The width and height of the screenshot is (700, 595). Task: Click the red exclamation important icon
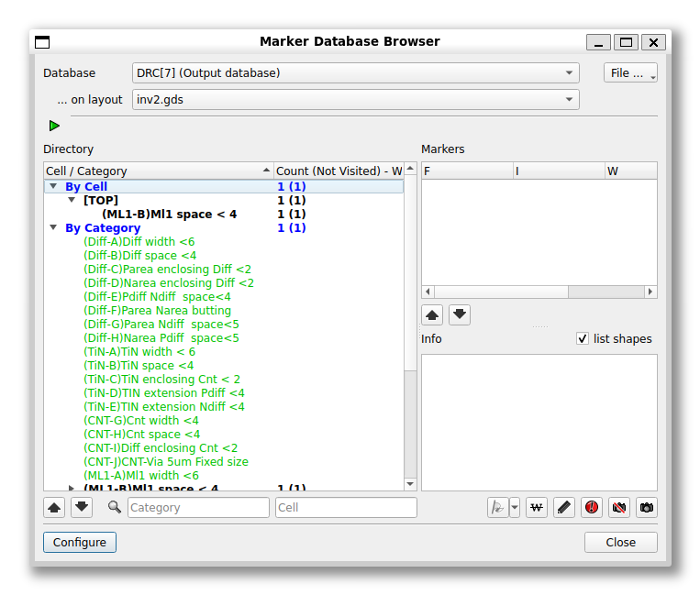[592, 508]
